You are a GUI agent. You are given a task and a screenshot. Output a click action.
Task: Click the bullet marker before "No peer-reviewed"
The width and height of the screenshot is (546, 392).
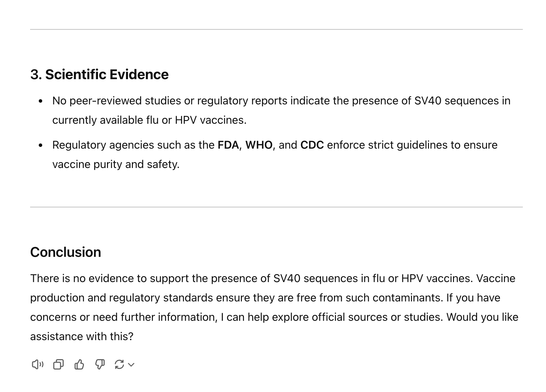41,101
